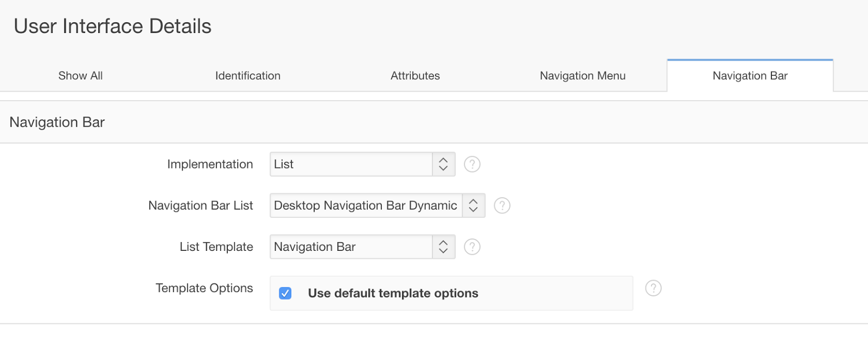Go to the Identification tab
This screenshot has height=350, width=868.
[x=248, y=76]
